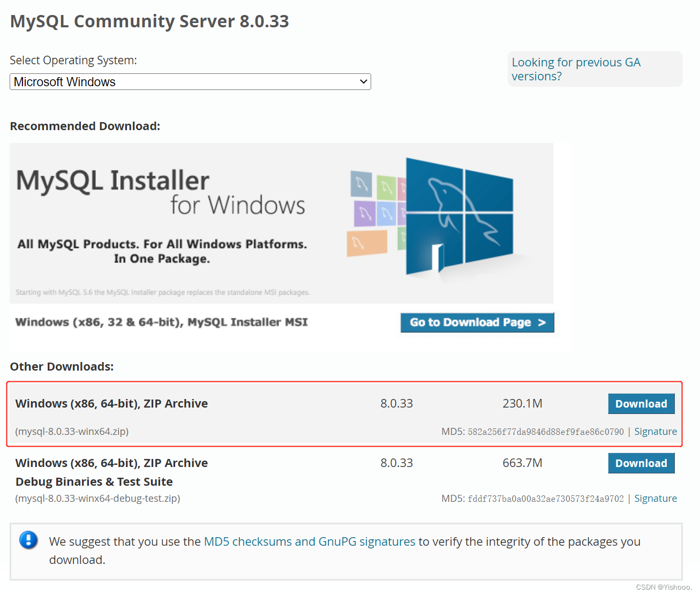700x595 pixels.
Task: Open Signature link for the debug-test ZIP
Action: [656, 499]
